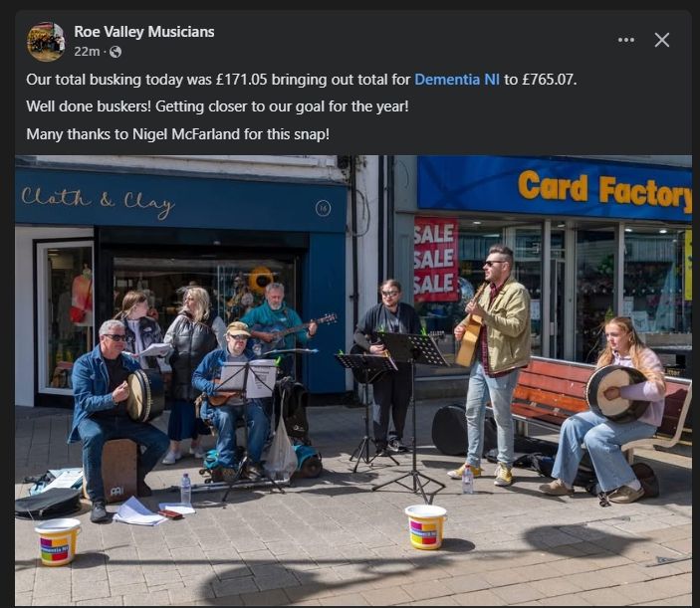Click the globe public audience icon
The width and height of the screenshot is (700, 608).
tap(116, 52)
